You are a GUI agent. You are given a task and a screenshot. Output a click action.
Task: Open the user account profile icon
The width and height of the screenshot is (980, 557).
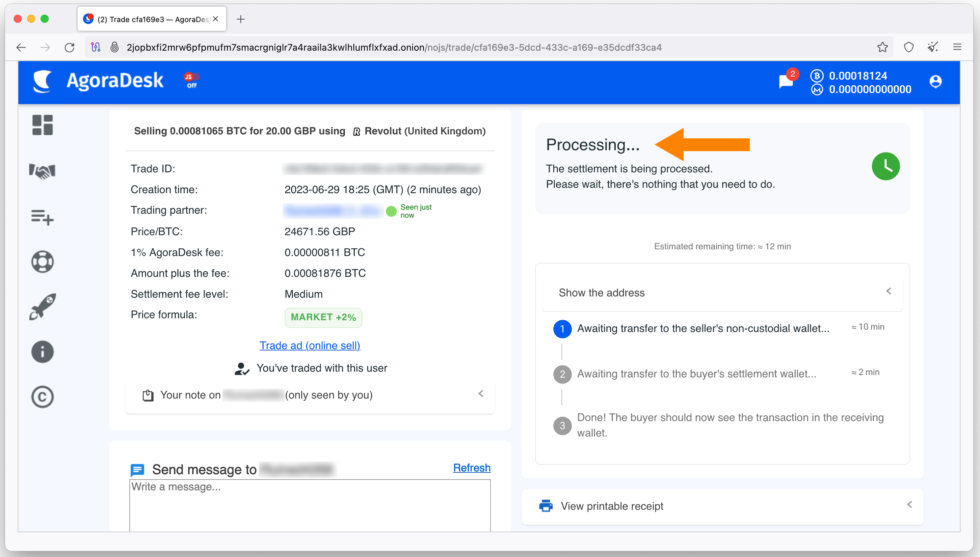[936, 82]
